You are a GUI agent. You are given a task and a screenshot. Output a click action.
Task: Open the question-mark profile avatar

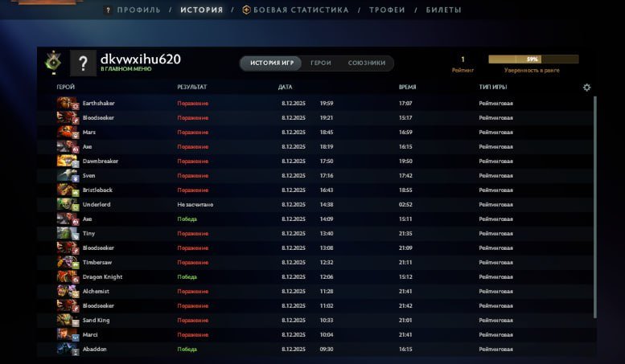coord(83,63)
